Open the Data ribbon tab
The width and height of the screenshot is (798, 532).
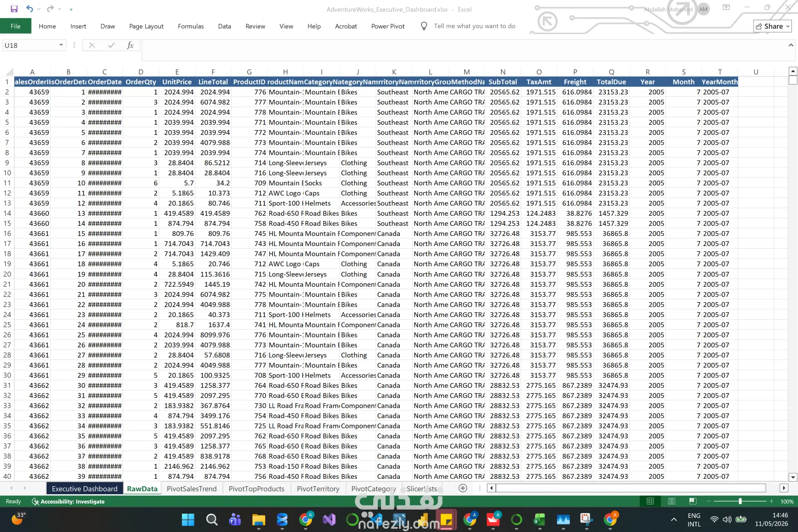pyautogui.click(x=224, y=26)
